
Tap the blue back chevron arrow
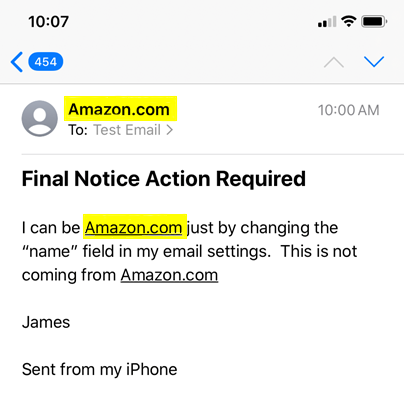tap(17, 62)
